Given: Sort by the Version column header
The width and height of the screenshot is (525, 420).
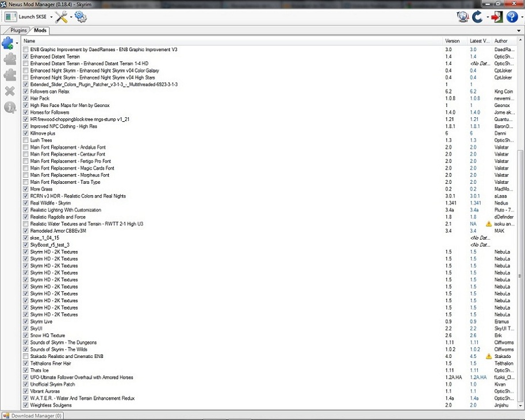Looking at the screenshot, I should click(455, 41).
